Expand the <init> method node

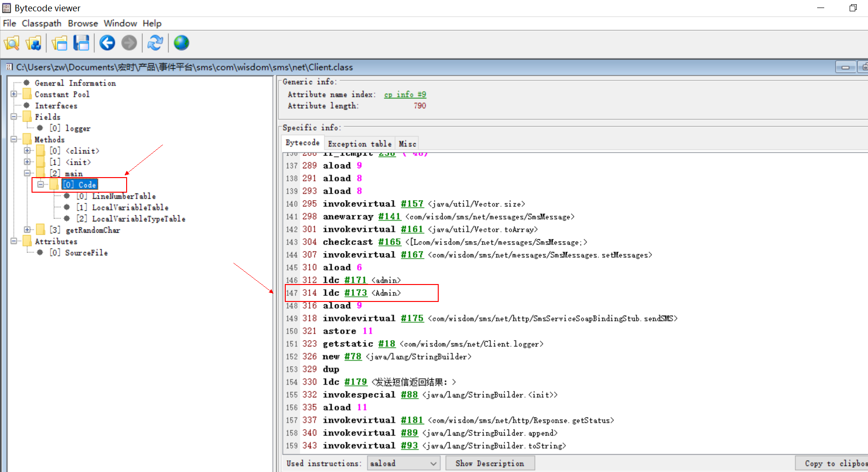coord(27,162)
